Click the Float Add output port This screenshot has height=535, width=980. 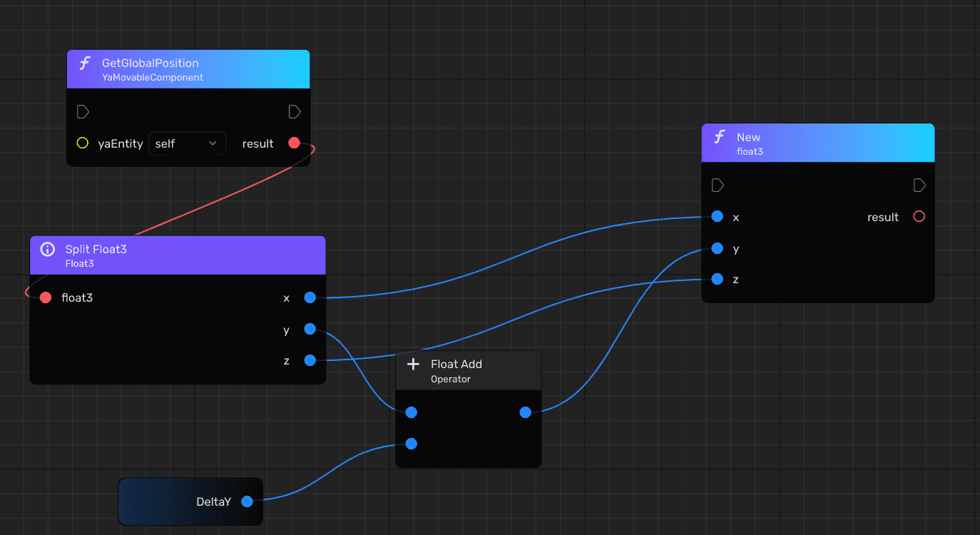526,412
